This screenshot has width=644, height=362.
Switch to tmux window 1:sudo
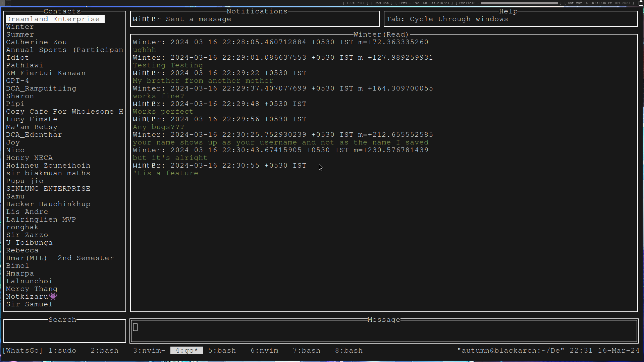point(62,351)
